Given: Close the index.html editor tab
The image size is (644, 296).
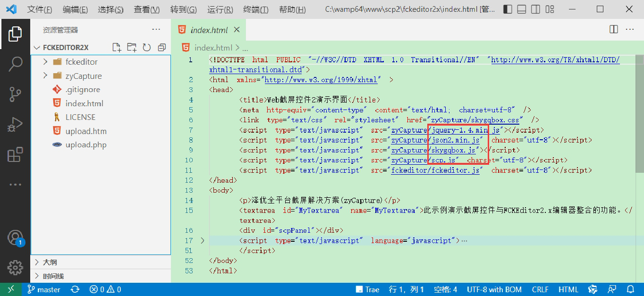Looking at the screenshot, I should coord(237,30).
